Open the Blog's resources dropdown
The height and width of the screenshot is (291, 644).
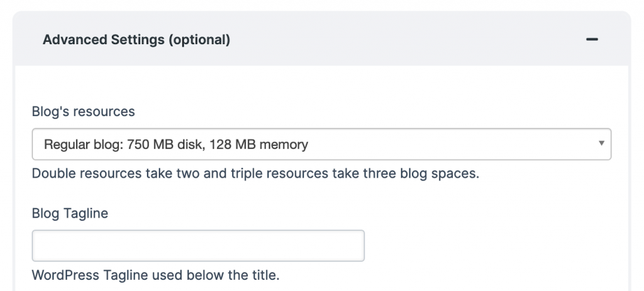pyautogui.click(x=321, y=144)
